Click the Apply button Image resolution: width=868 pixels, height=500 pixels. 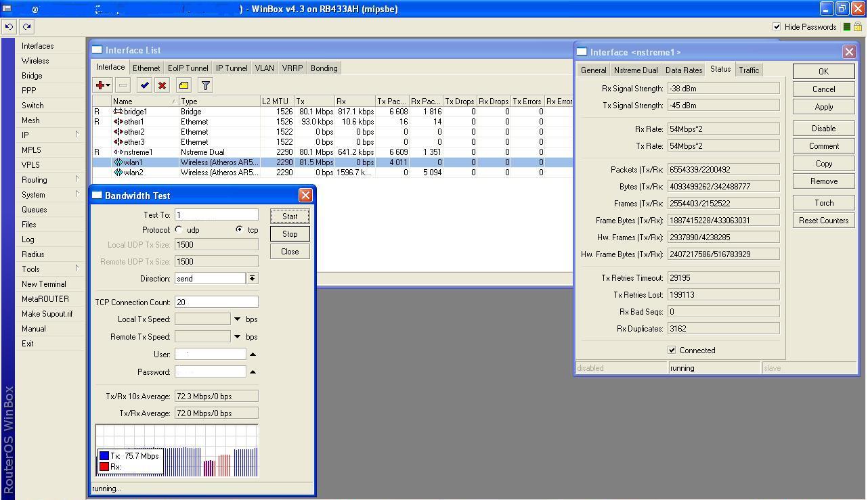[823, 107]
